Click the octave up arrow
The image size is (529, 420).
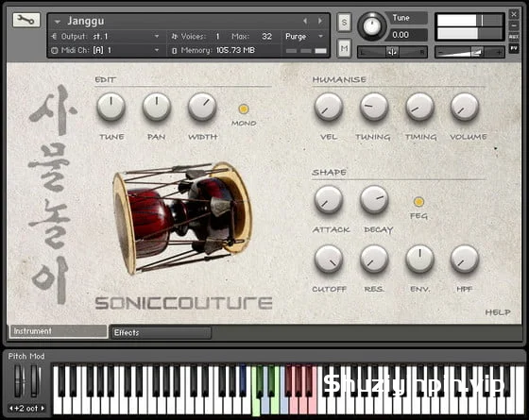tap(43, 408)
